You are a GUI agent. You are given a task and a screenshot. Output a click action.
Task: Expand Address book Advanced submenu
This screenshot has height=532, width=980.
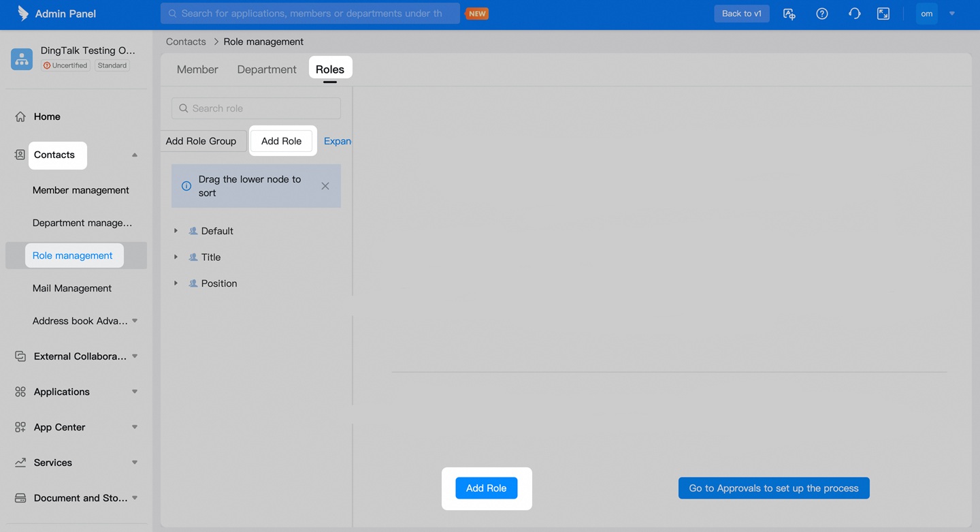pos(135,321)
